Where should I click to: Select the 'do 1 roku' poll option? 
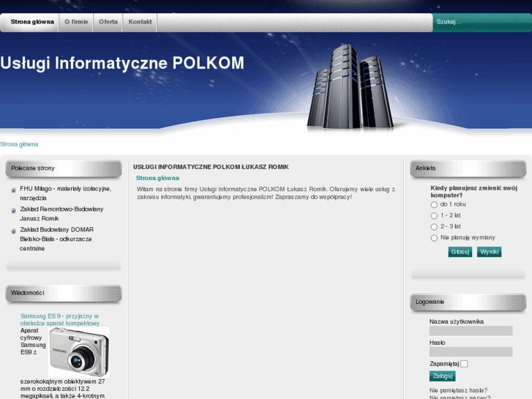coord(434,205)
